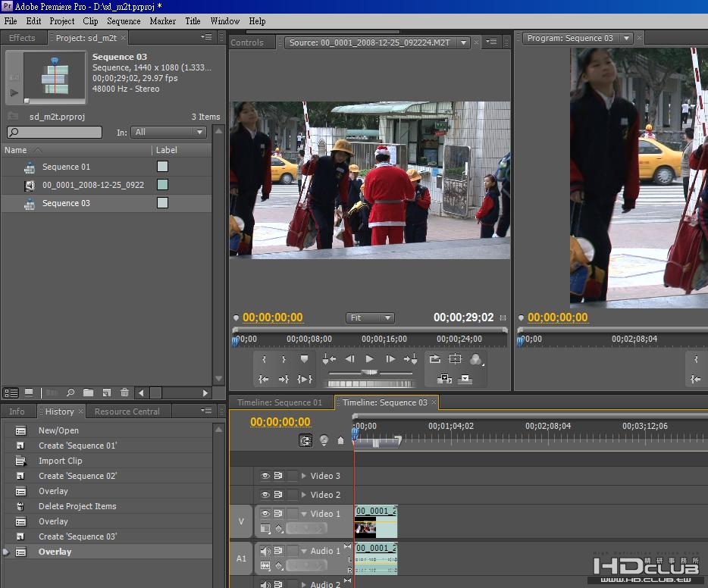Open Set Display Style for Video 1

(x=265, y=528)
